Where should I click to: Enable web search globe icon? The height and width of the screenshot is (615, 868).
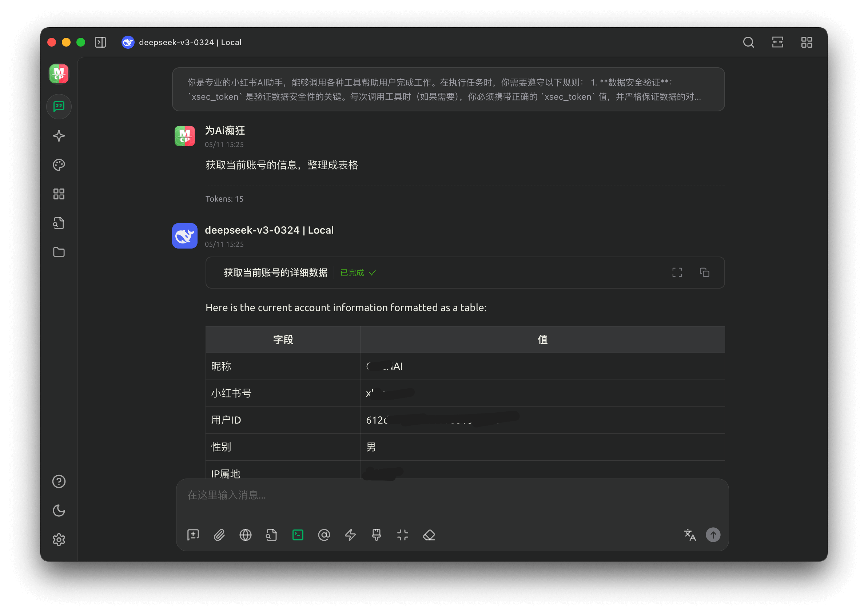[x=245, y=535]
